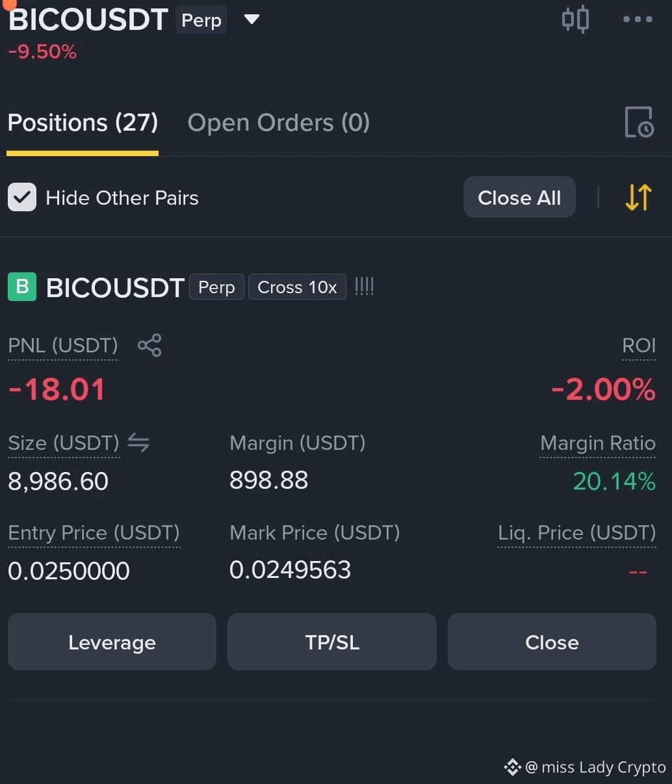The image size is (672, 784).
Task: Click the green B coin icon
Action: (22, 287)
